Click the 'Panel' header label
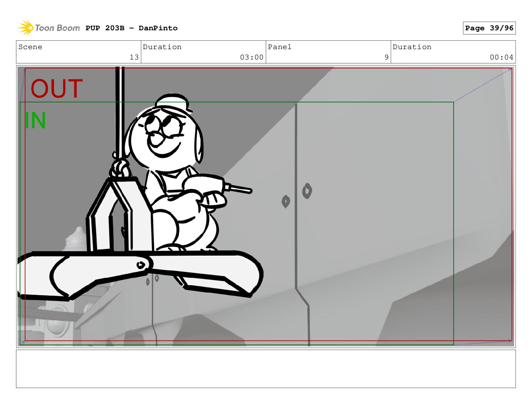 279,47
